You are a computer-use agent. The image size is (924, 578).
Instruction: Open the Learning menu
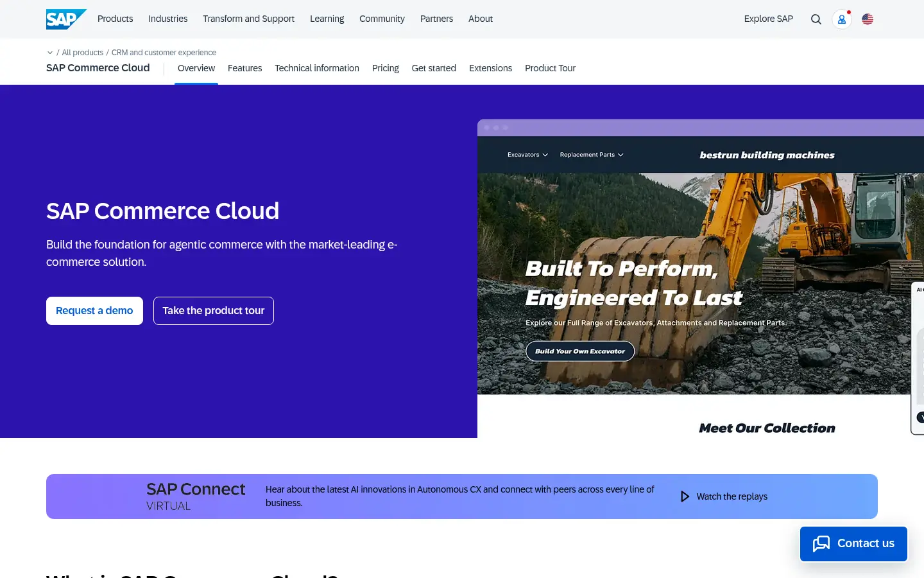(327, 19)
